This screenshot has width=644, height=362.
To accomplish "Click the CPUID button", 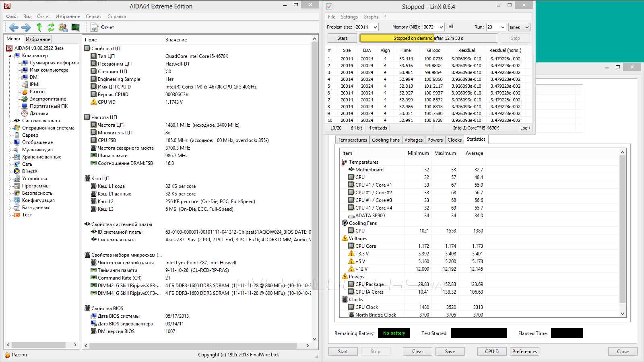I will (x=491, y=352).
